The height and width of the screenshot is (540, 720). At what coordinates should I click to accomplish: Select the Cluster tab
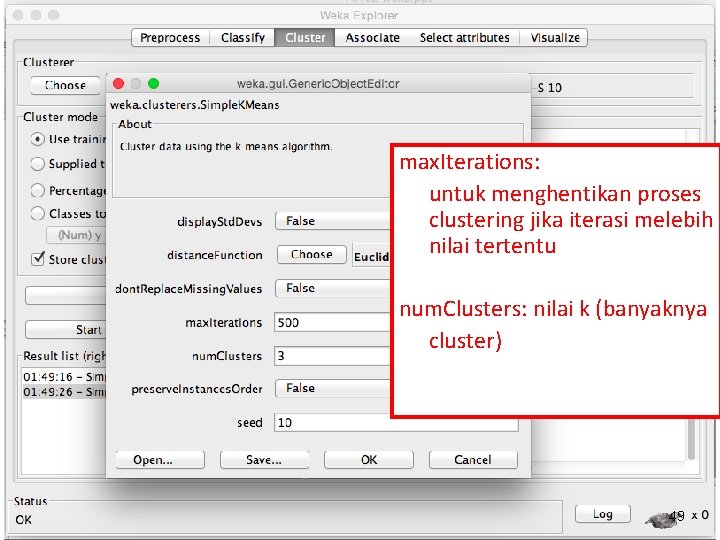pos(305,38)
